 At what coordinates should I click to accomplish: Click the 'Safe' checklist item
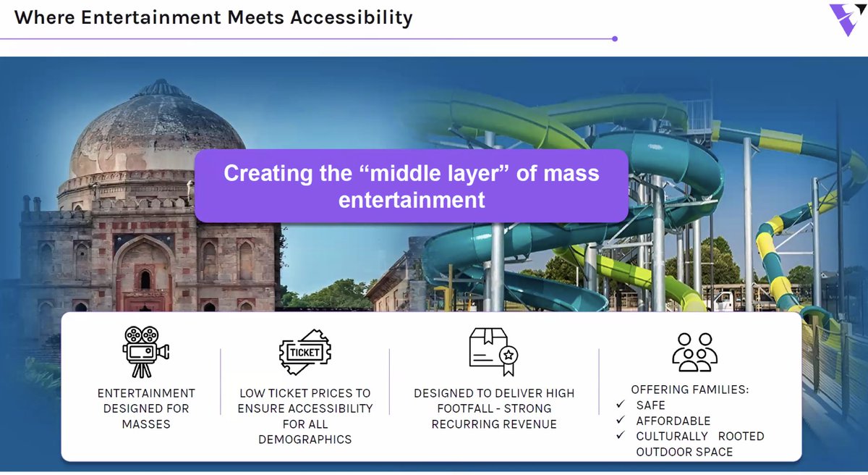[641, 405]
